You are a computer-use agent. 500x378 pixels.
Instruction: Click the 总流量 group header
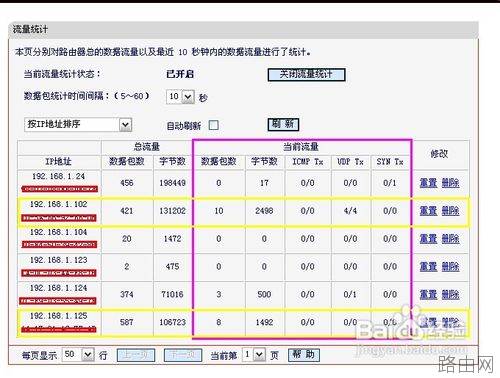(147, 147)
